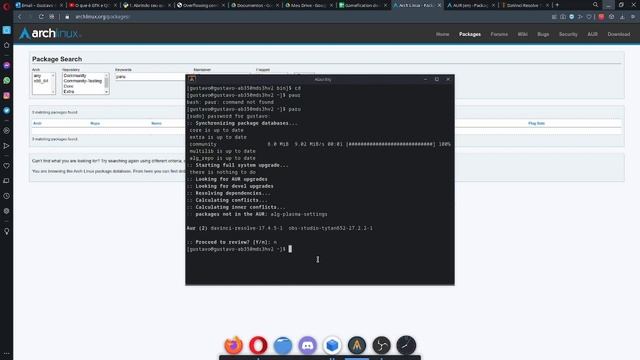Screen dimensions: 640x360
Task: Open the sidebar flow send icon
Action: click(7, 146)
